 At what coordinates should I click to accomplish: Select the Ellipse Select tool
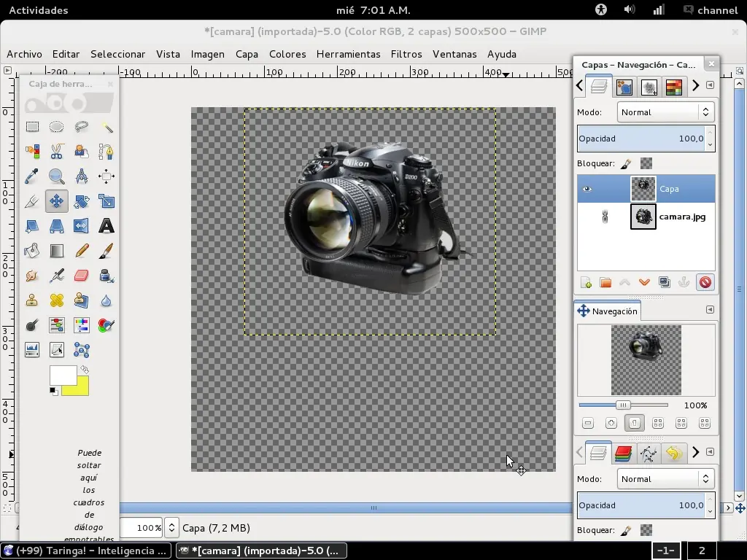(x=57, y=127)
